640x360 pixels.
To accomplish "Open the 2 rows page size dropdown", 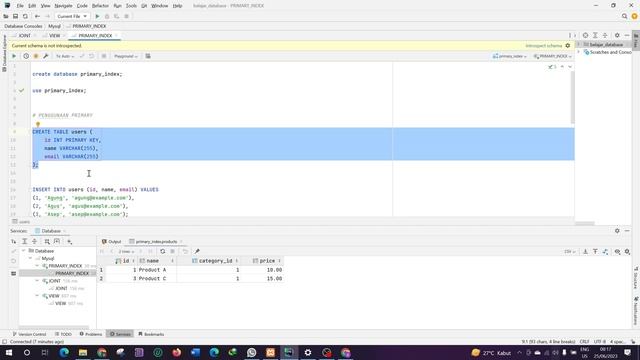I will [126, 251].
